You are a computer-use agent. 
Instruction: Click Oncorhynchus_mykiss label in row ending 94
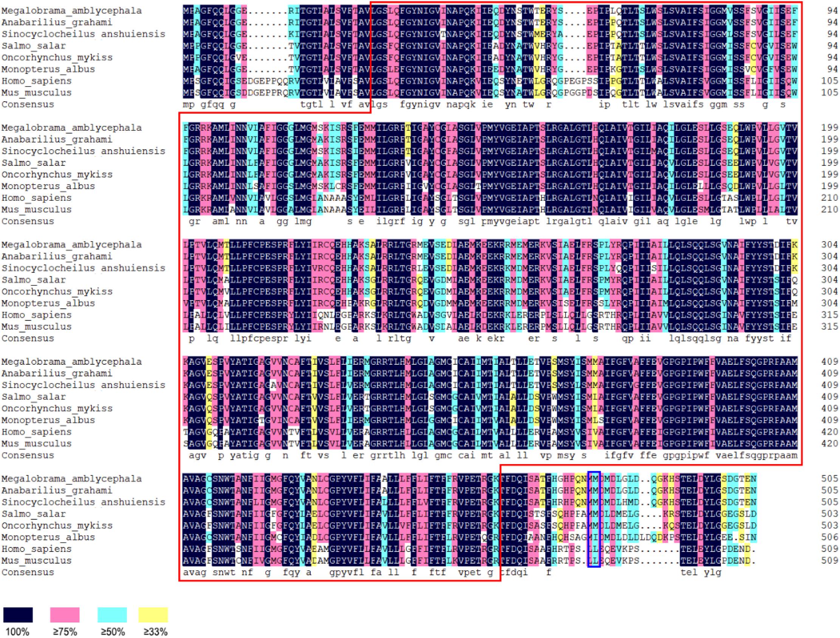pos(57,58)
